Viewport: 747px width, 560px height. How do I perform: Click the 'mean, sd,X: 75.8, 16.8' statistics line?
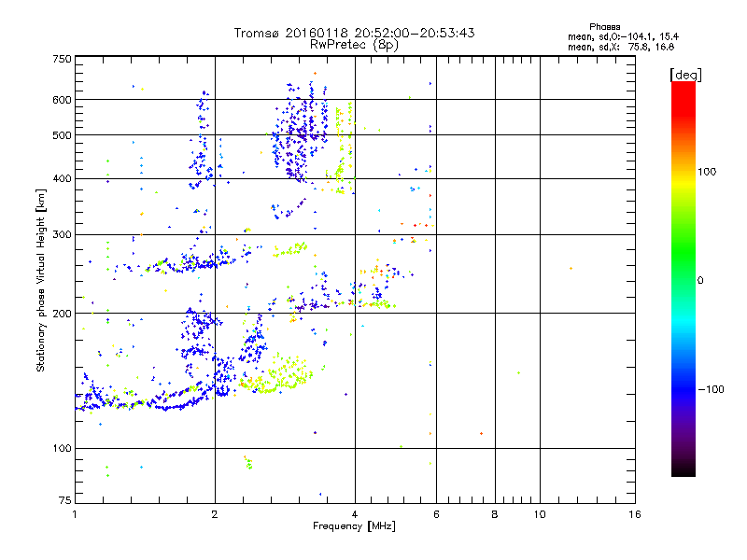coord(621,47)
